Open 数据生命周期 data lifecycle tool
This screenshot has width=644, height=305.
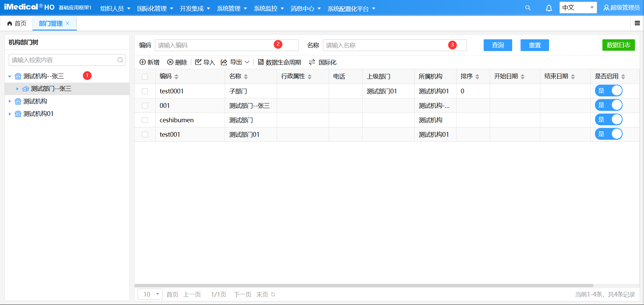pyautogui.click(x=279, y=62)
